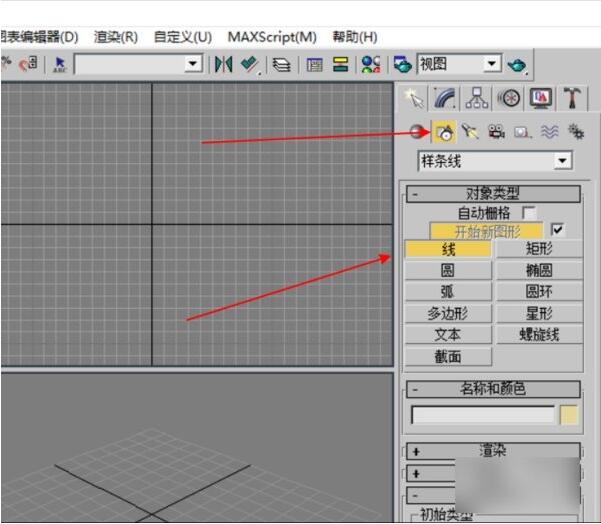Open the Hierarchy panel tab
The width and height of the screenshot is (601, 524).
477,98
